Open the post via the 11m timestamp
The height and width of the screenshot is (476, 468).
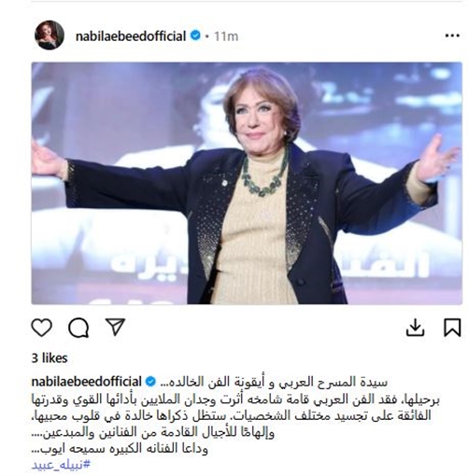[226, 36]
